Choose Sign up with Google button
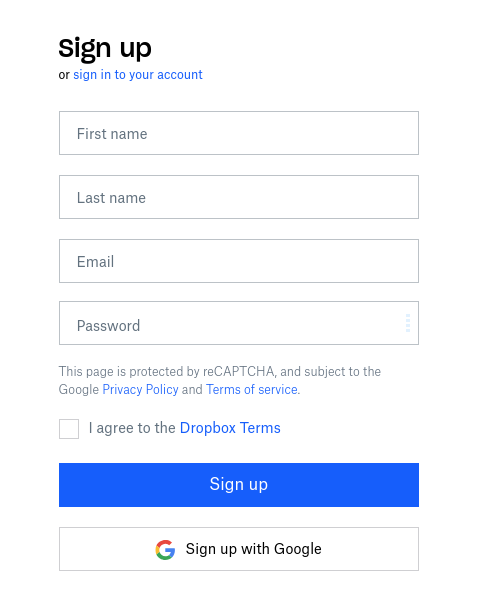Viewport: 485px width, 591px height. tap(239, 549)
